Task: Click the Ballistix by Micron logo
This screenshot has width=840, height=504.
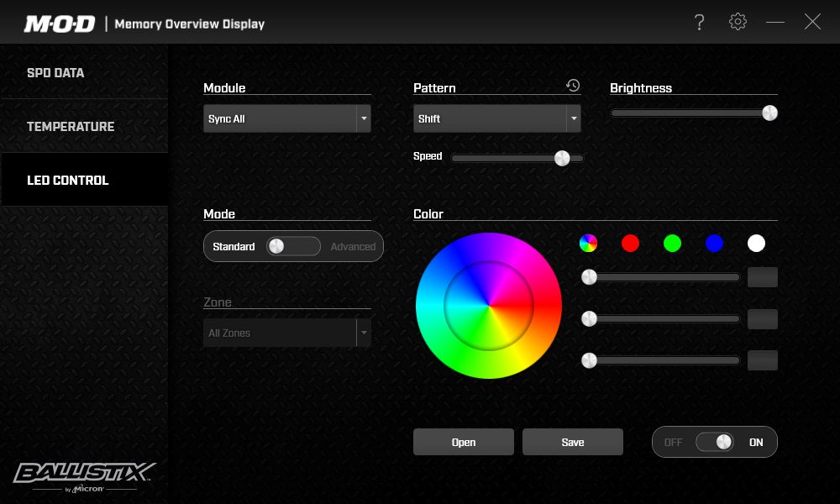Action: pos(84,476)
